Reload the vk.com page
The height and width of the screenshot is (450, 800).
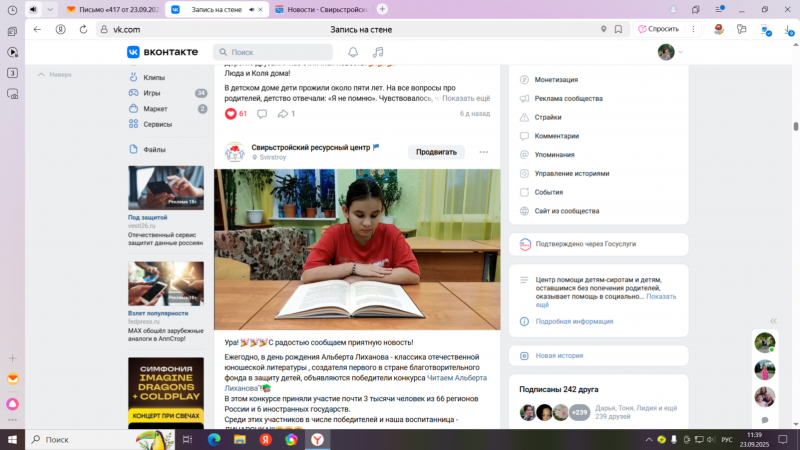(x=83, y=30)
